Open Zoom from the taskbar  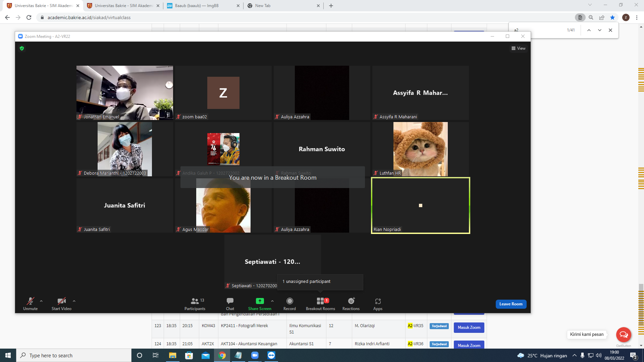[255, 355]
